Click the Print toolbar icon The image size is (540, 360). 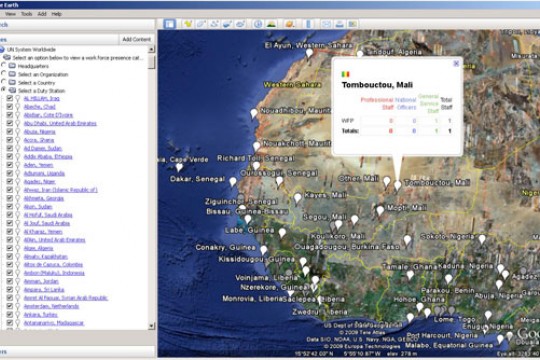339,24
